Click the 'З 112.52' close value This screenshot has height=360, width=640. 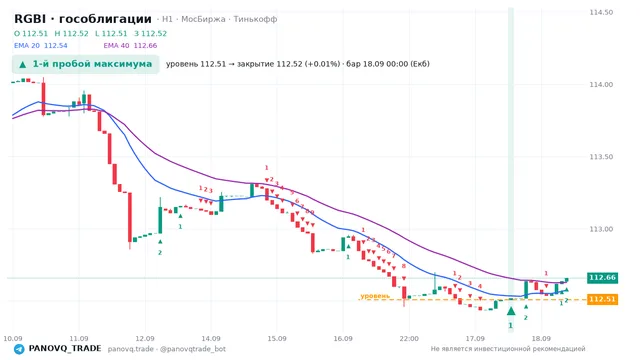150,33
